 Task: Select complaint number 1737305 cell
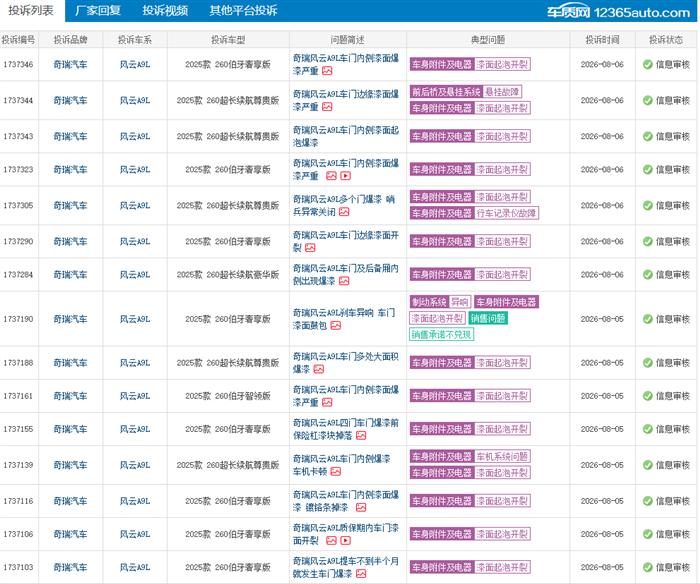(x=18, y=206)
